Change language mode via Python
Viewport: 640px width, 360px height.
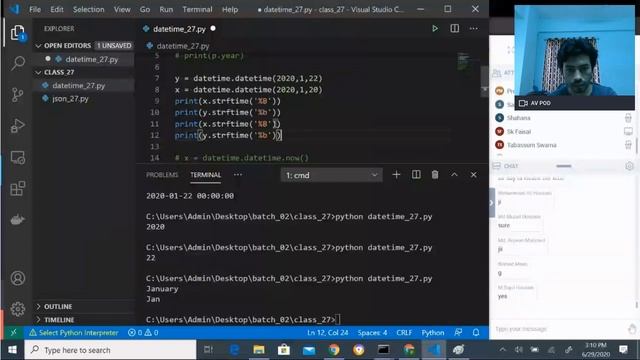click(433, 333)
